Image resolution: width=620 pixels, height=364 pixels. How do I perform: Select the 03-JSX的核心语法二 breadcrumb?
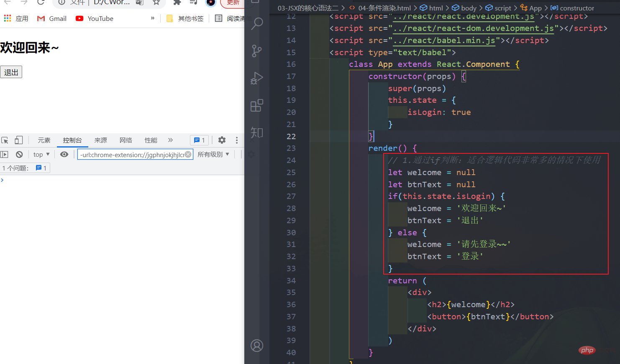point(308,8)
